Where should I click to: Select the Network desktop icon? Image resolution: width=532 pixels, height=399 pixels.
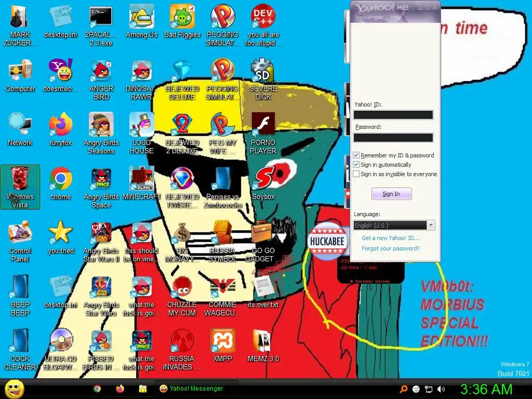pyautogui.click(x=20, y=129)
